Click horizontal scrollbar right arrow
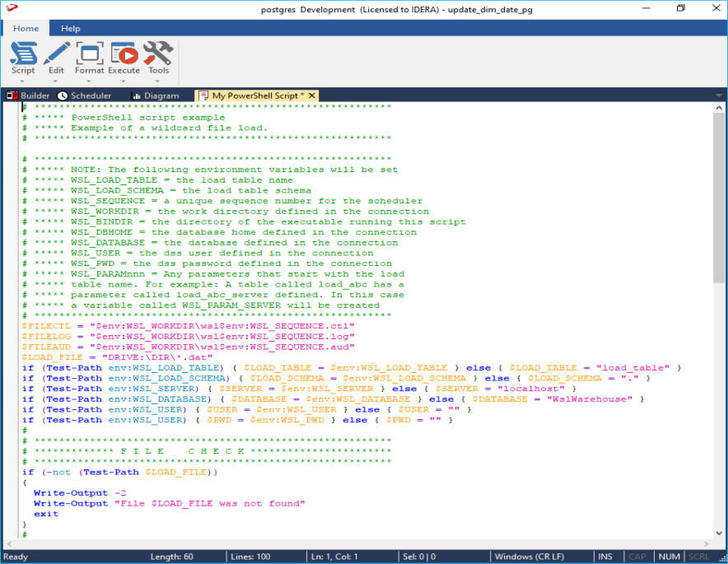Image resolution: width=728 pixels, height=564 pixels. tap(707, 543)
